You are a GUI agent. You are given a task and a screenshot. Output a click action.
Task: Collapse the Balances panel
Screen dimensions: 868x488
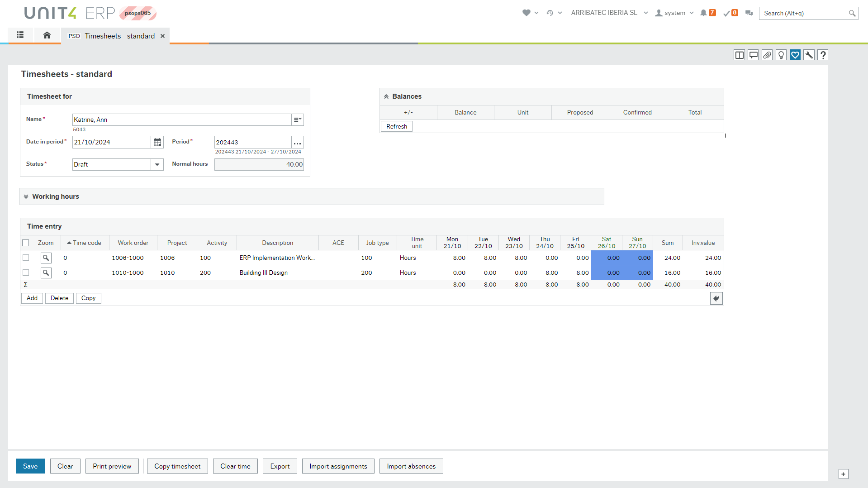point(386,96)
